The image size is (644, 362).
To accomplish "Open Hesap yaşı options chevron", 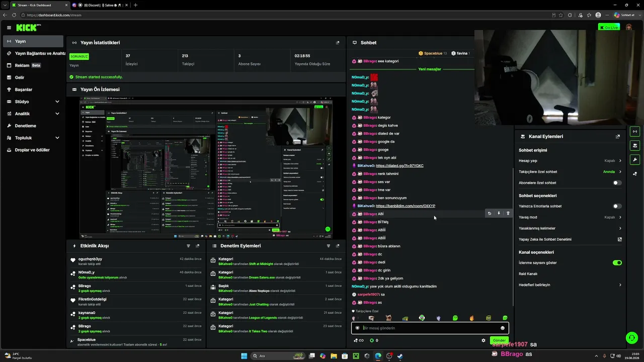I will [x=620, y=161].
